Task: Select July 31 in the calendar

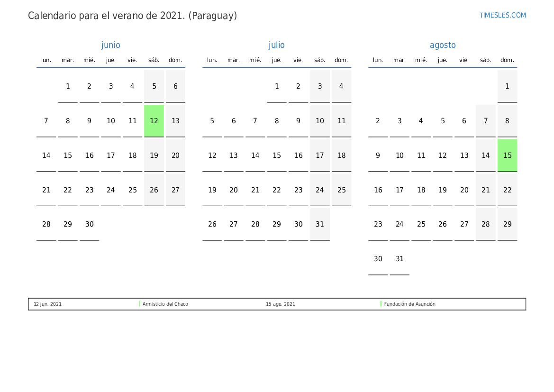Action: 320,224
